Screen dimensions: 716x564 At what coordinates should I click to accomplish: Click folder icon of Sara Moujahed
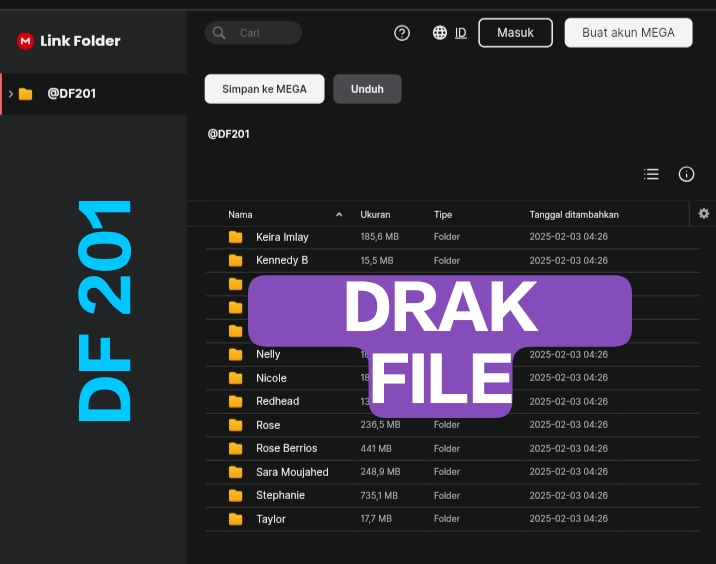point(236,472)
